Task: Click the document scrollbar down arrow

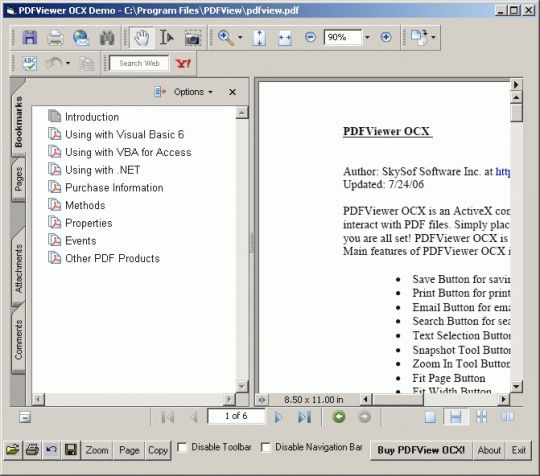Action: click(x=516, y=387)
